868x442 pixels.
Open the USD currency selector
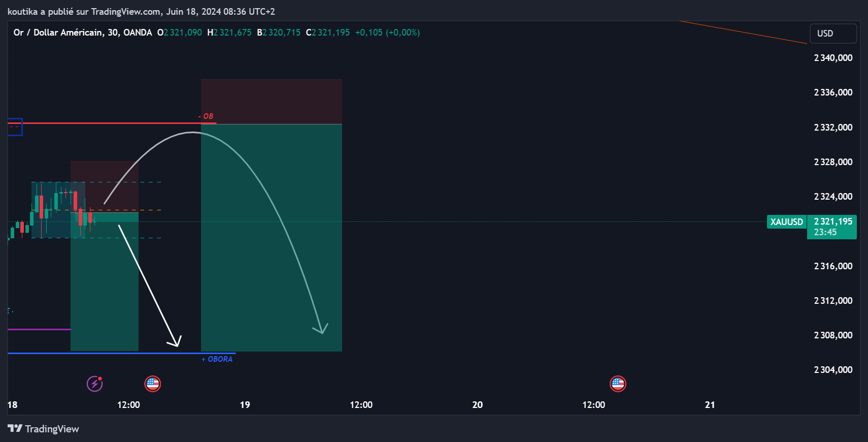pyautogui.click(x=832, y=34)
